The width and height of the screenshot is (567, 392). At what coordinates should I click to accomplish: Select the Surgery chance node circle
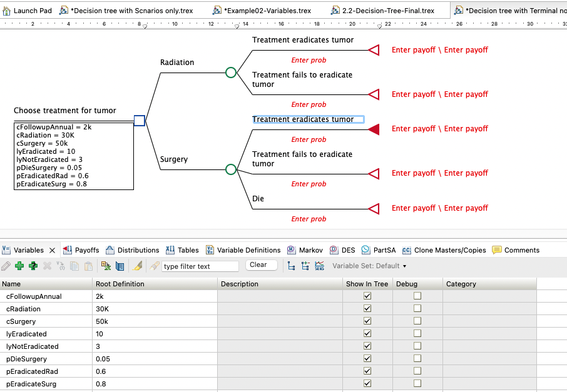(x=230, y=169)
